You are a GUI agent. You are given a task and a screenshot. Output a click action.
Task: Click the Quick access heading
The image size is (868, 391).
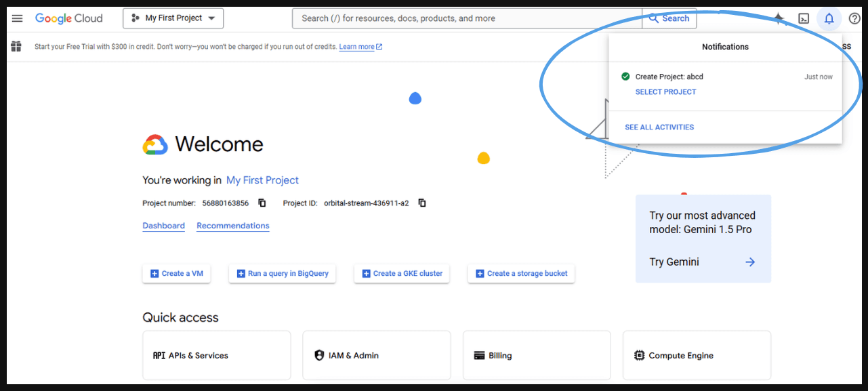point(180,318)
